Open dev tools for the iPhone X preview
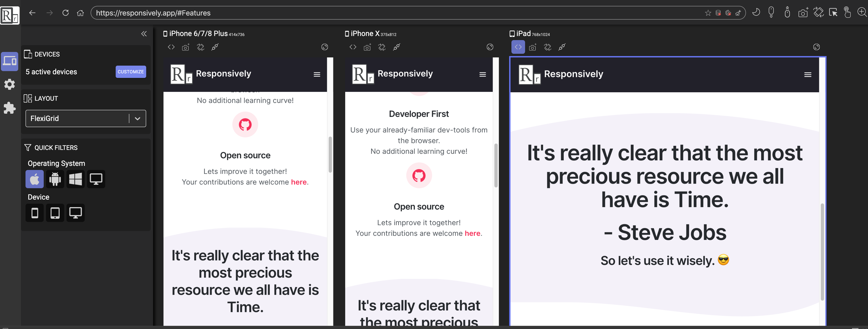The image size is (868, 329). pyautogui.click(x=352, y=47)
